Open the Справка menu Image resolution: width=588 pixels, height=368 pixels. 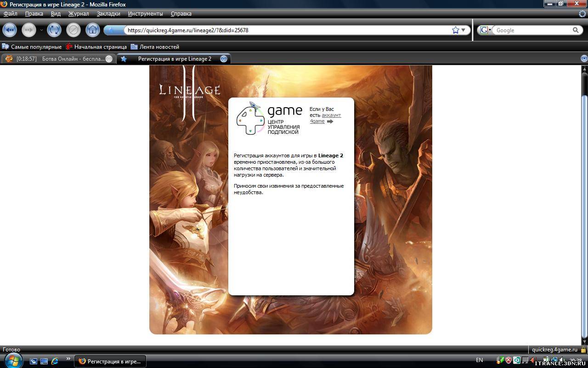pyautogui.click(x=181, y=14)
